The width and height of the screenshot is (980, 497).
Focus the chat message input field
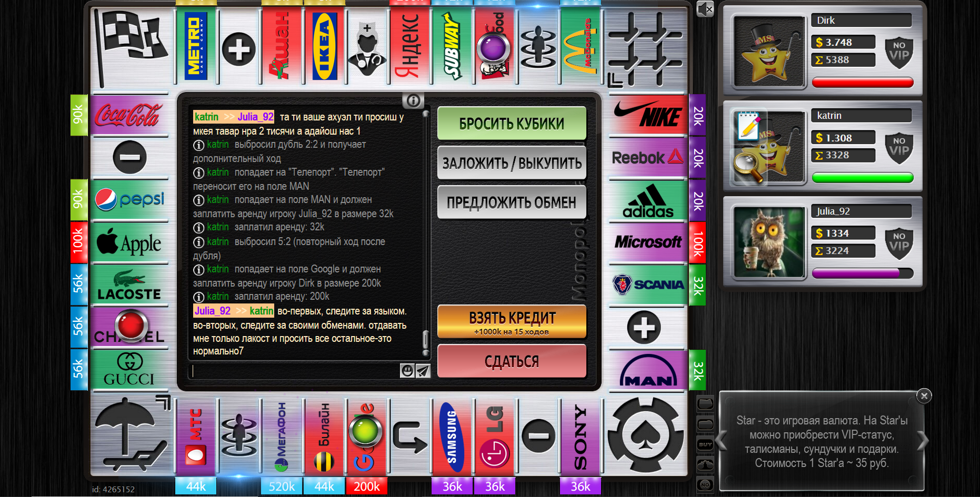pyautogui.click(x=295, y=371)
